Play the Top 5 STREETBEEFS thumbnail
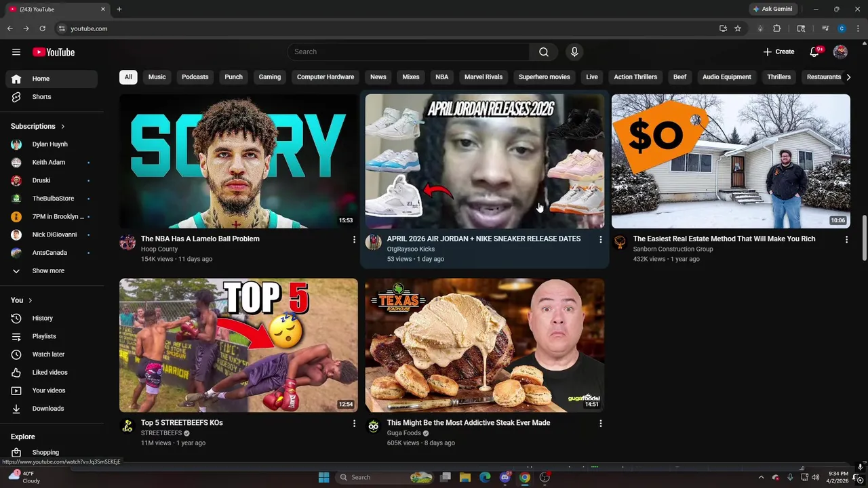 (x=239, y=345)
